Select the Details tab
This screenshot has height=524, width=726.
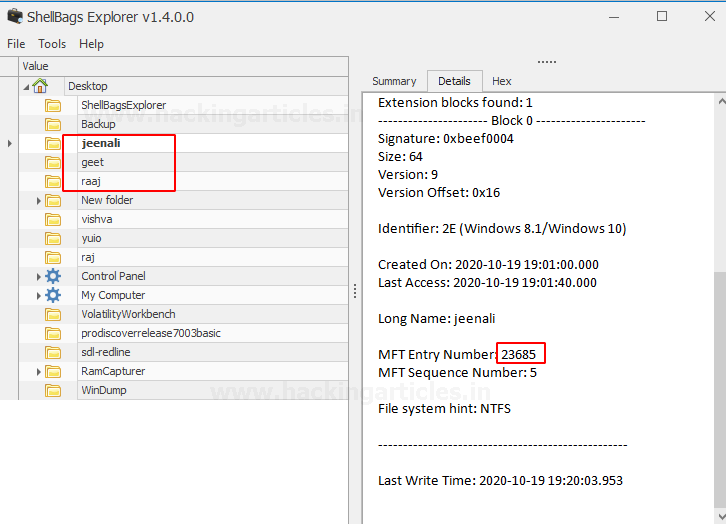tap(454, 81)
